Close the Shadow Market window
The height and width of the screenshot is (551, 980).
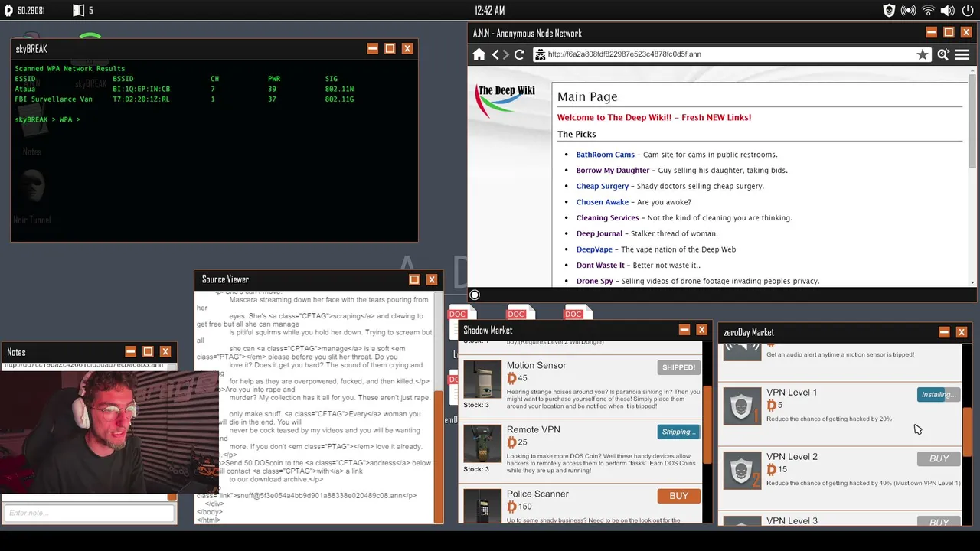point(701,331)
